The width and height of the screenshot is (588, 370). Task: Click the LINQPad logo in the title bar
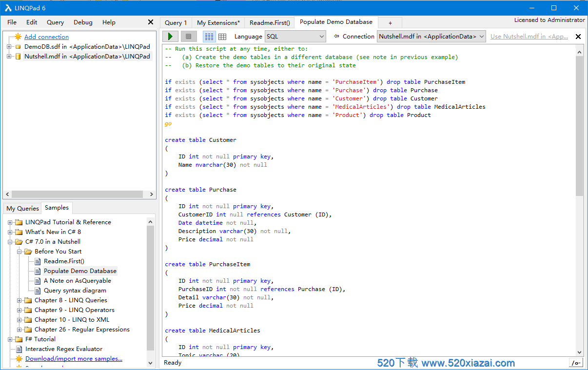click(8, 8)
